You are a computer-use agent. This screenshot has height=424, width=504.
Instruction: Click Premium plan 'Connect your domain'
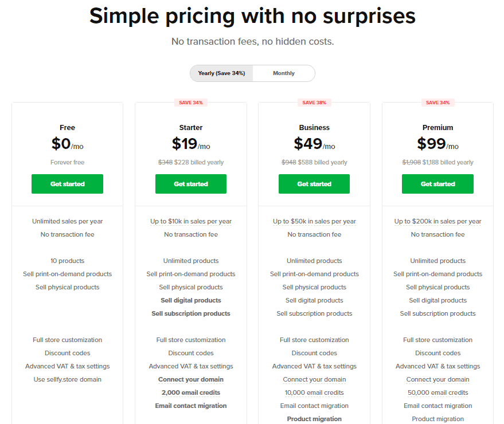tap(438, 379)
